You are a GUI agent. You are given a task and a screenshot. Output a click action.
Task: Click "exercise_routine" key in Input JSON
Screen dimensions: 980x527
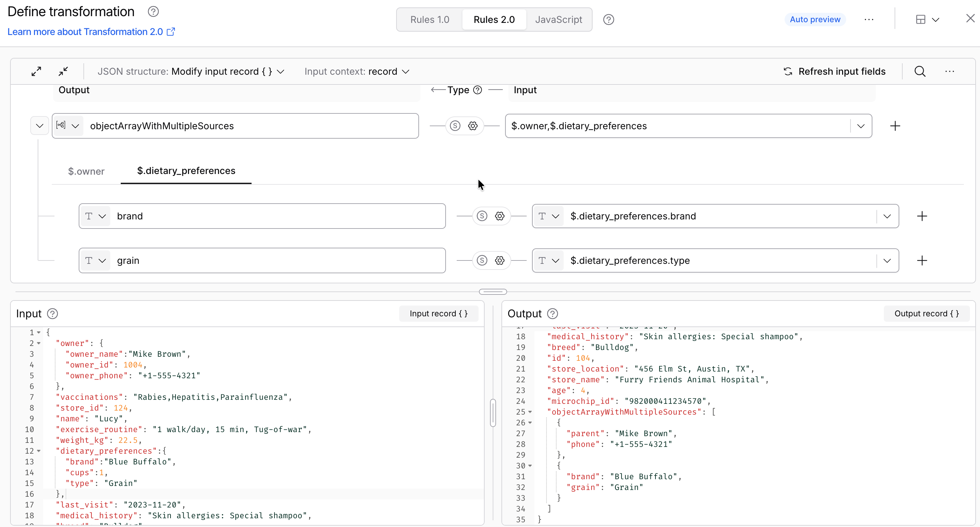click(99, 429)
